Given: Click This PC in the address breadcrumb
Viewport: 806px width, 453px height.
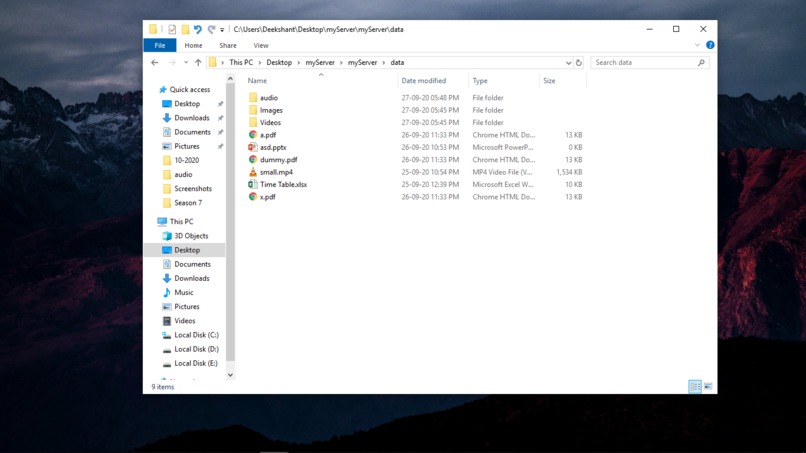Looking at the screenshot, I should (x=241, y=62).
